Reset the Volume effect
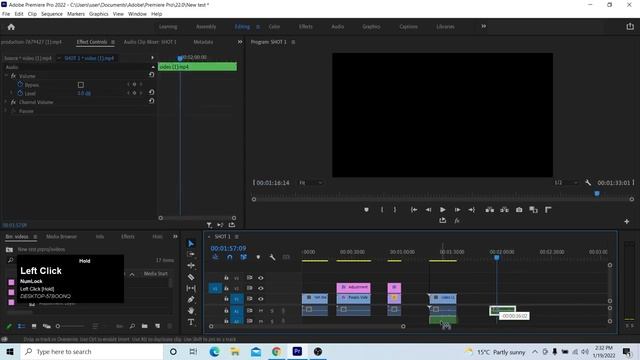Viewport: 640px width, 360px height. (151, 75)
